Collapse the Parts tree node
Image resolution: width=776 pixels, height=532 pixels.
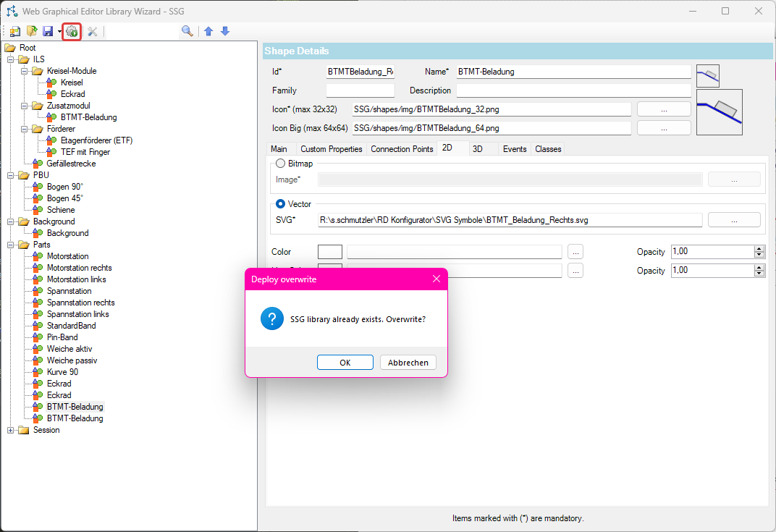[x=10, y=245]
